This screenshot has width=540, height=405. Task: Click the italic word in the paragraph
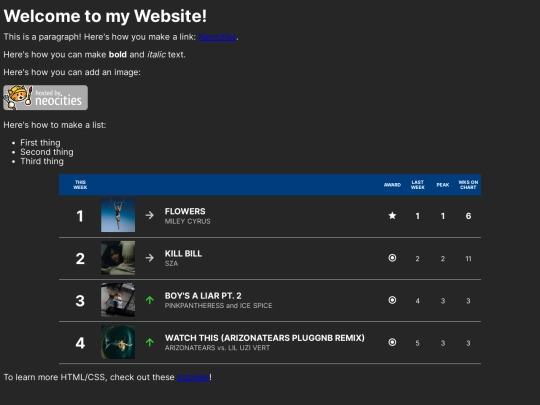coord(156,54)
